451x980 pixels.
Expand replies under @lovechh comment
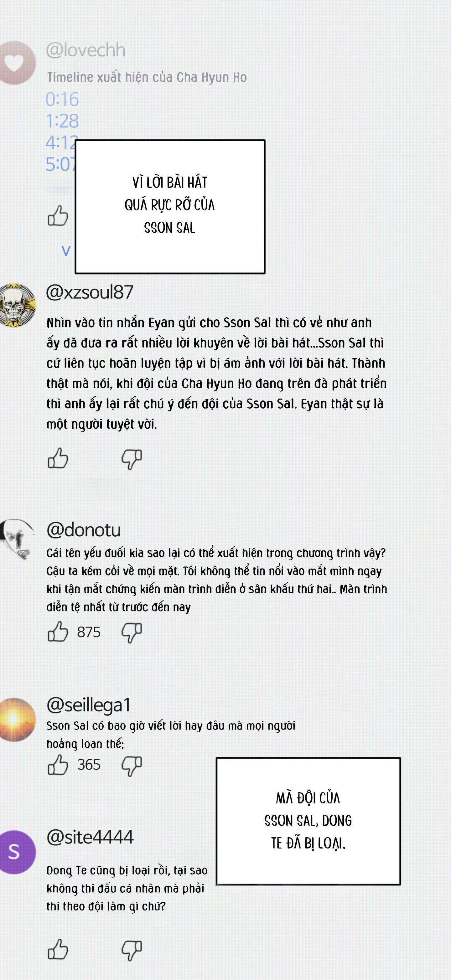point(66,251)
